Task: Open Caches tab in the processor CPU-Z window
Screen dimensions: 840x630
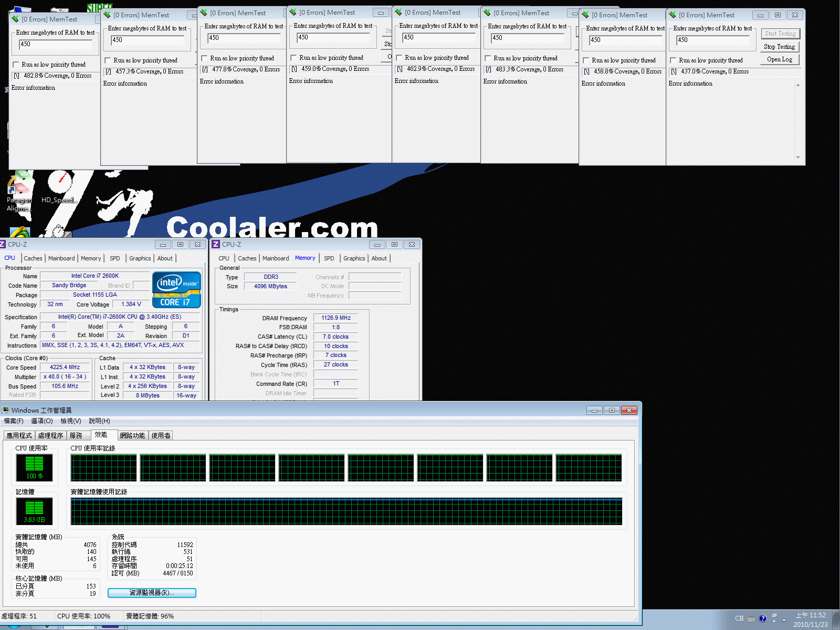Action: click(33, 258)
